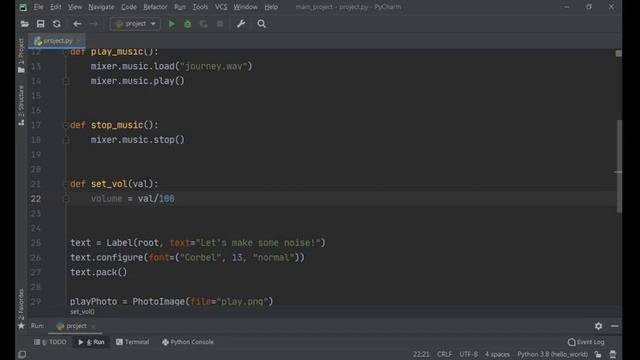Open the Run tool window button
The width and height of the screenshot is (640, 360).
coord(91,342)
